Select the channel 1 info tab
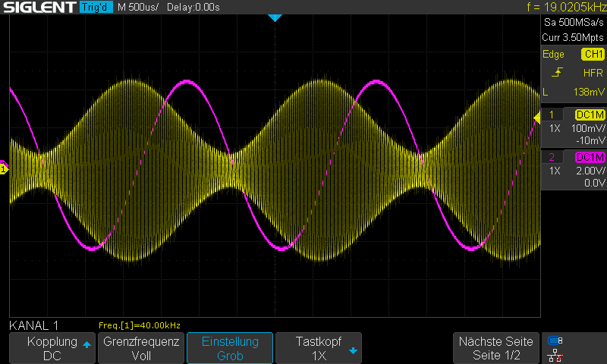607x364 pixels. (574, 127)
